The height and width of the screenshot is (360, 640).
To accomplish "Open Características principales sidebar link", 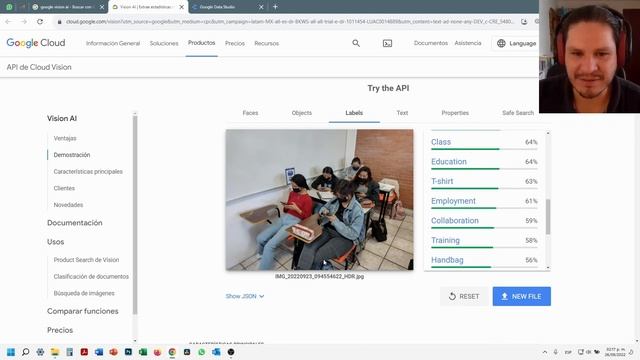I will point(88,171).
